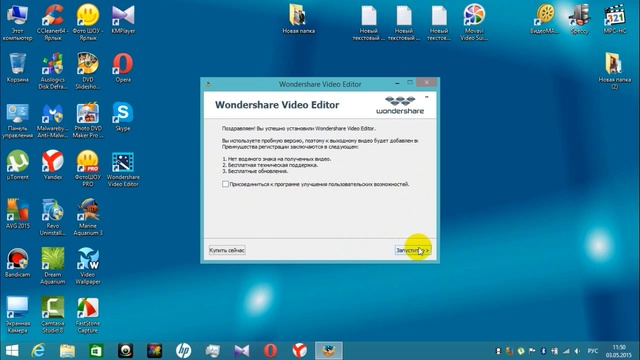Image resolution: width=640 pixels, height=360 pixels.
Task: Enable the checkbox to join the improvement program
Action: 225,184
